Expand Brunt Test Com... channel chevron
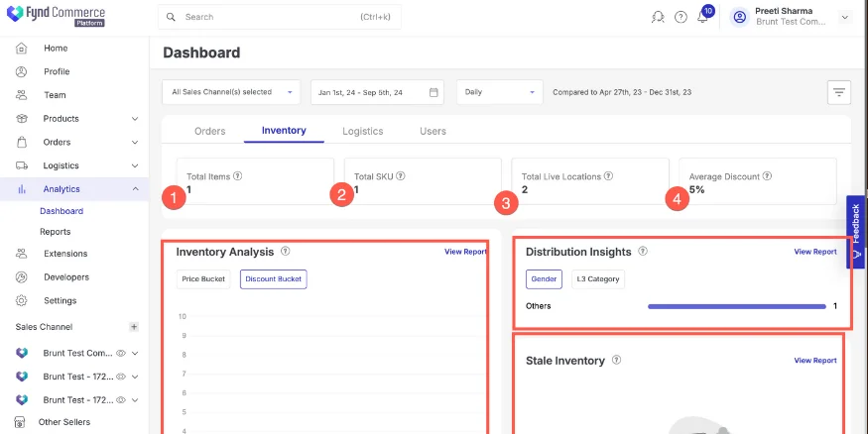Viewport: 868px width, 434px height. point(135,353)
